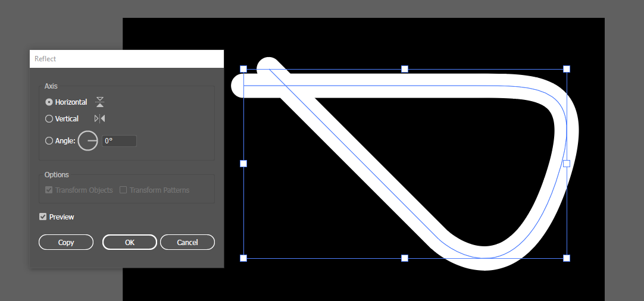Viewport: 644px width, 301px height.
Task: Cancel the Reflect dialog
Action: point(187,242)
